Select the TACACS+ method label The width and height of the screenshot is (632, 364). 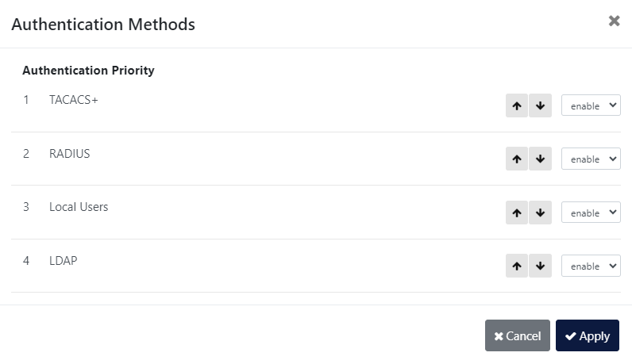73,100
